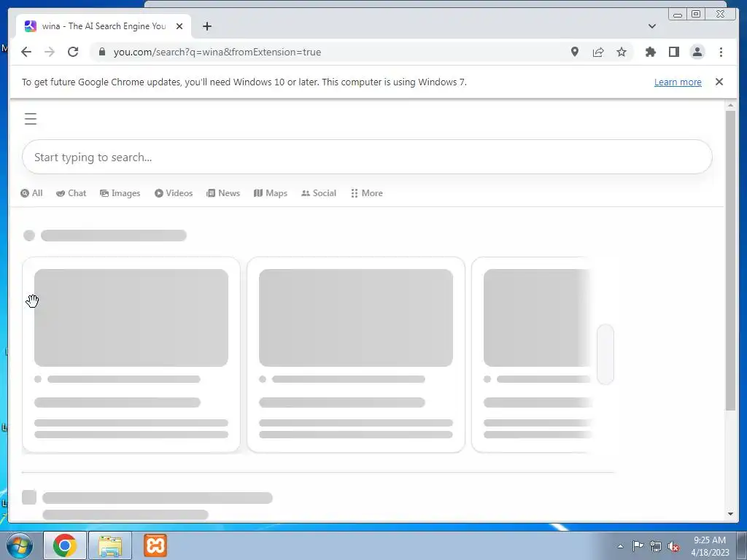This screenshot has width=747, height=560.
Task: Switch to the Chat tab
Action: 71,192
